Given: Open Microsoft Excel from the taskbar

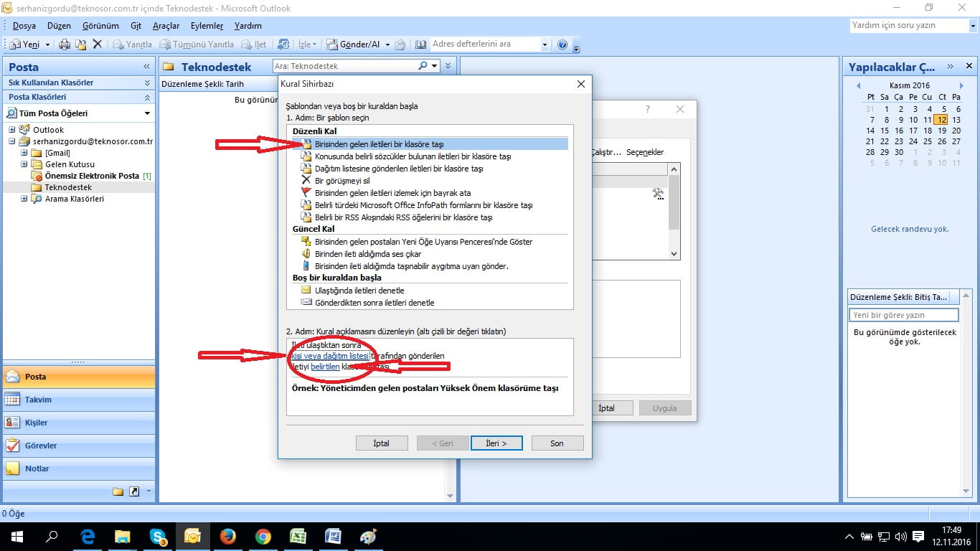Looking at the screenshot, I should pos(298,536).
